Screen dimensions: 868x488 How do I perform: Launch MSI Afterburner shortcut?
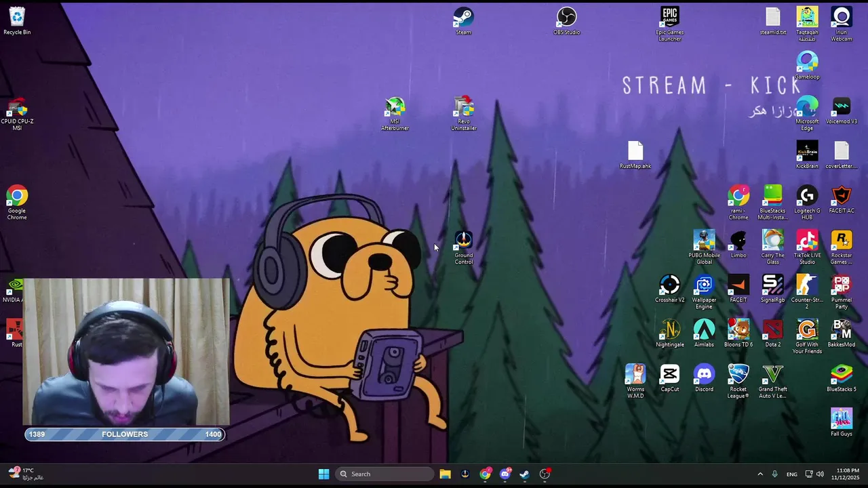(395, 113)
